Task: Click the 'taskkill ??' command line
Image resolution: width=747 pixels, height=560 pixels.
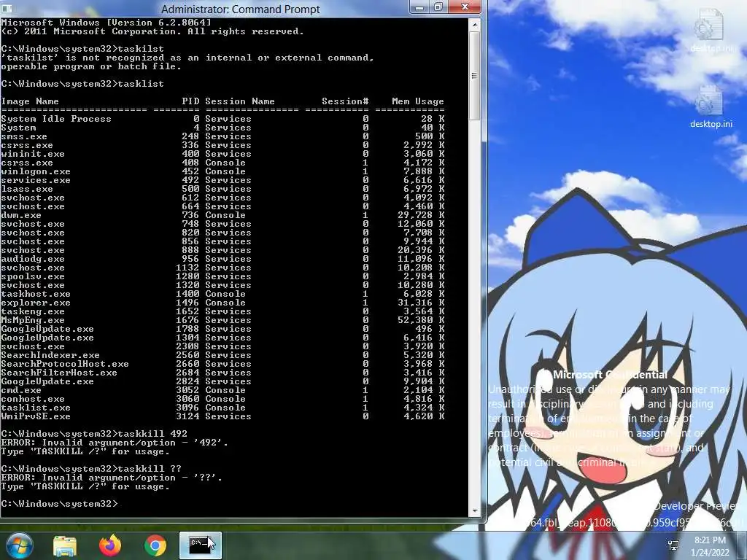Action: point(91,469)
